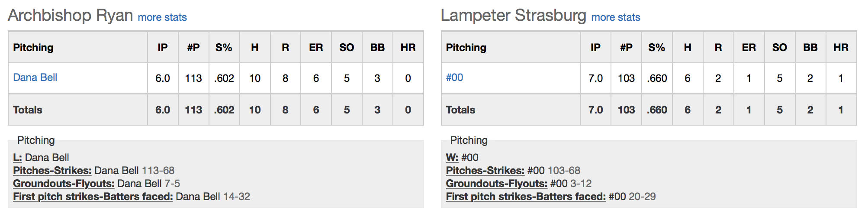868x220 pixels.
Task: Click S% column header in Archbishop Ryan table
Action: (x=224, y=48)
